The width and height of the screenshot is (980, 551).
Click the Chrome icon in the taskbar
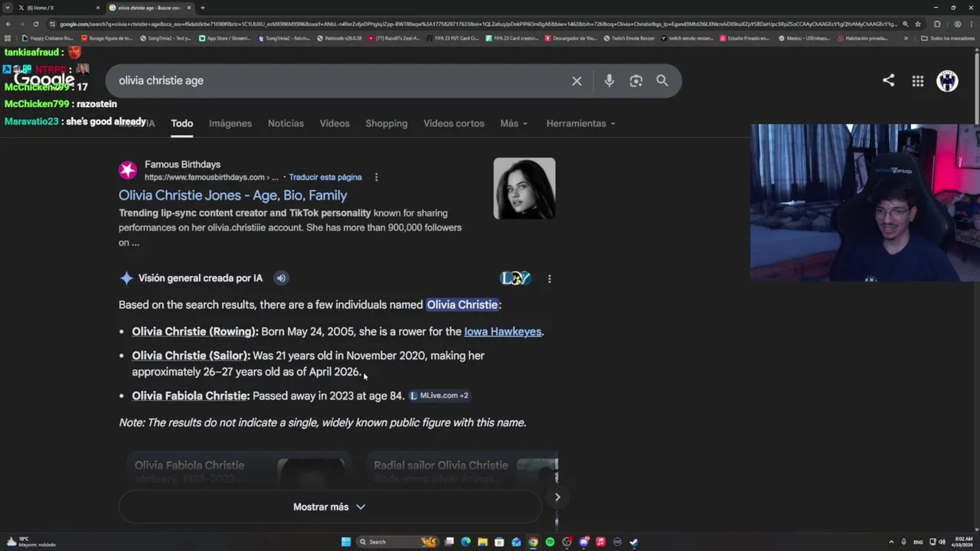(x=533, y=542)
